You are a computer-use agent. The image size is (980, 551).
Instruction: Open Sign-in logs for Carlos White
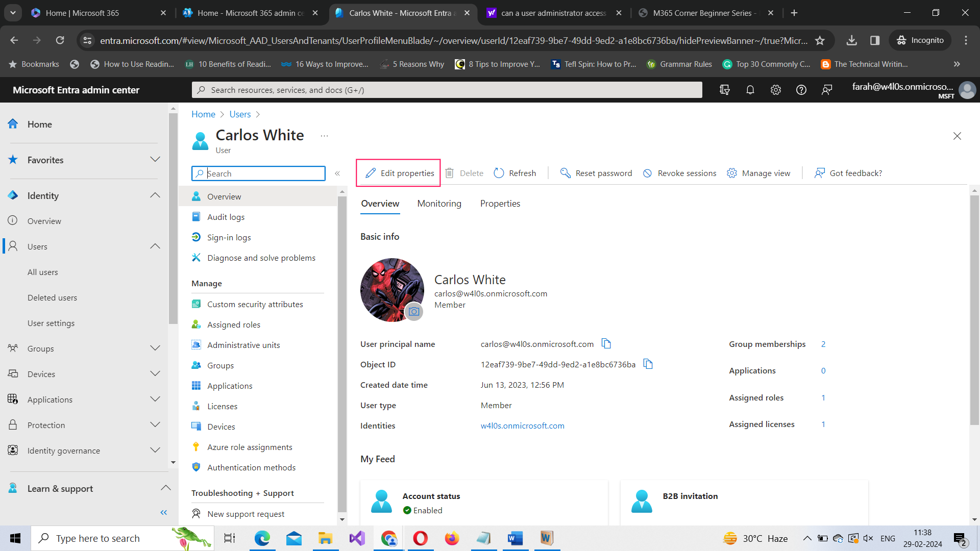[x=229, y=237]
